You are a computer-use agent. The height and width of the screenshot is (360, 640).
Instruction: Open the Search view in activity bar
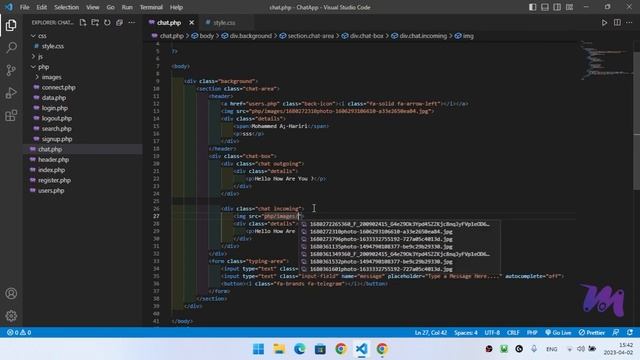coord(11,47)
